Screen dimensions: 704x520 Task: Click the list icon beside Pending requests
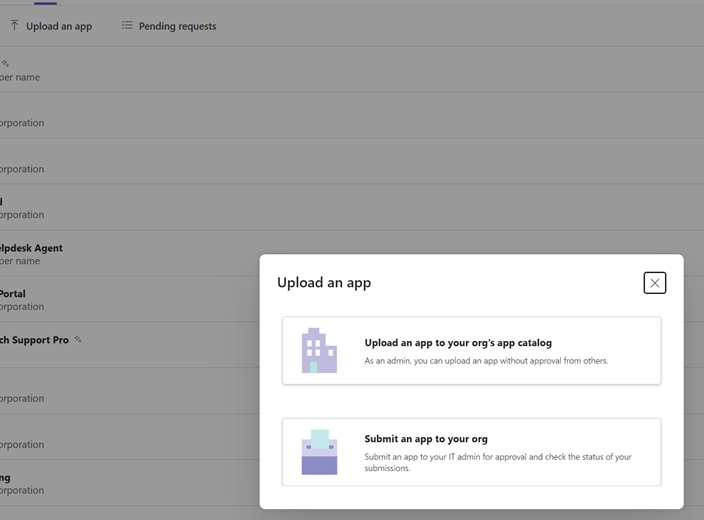pyautogui.click(x=127, y=26)
